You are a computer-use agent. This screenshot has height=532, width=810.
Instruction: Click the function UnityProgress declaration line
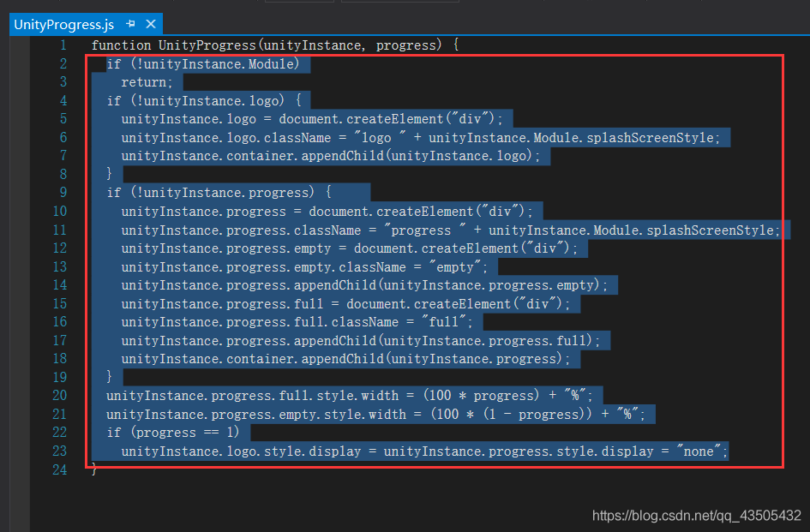[275, 45]
